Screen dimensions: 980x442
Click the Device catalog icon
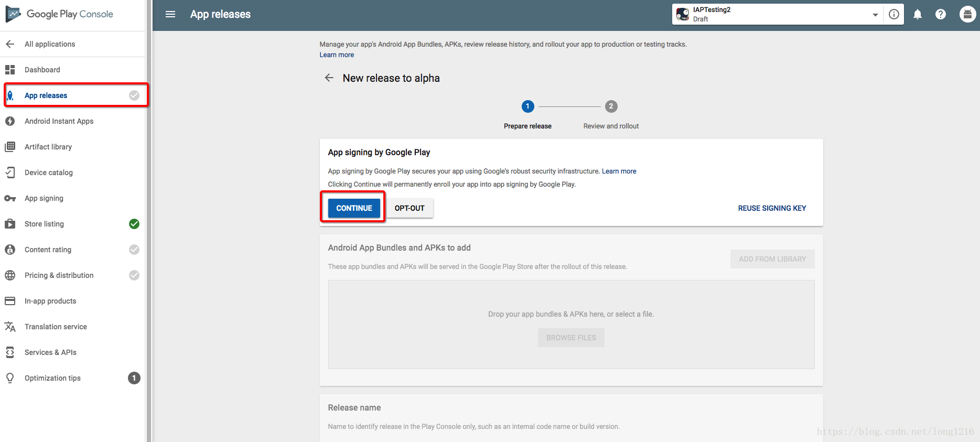10,173
